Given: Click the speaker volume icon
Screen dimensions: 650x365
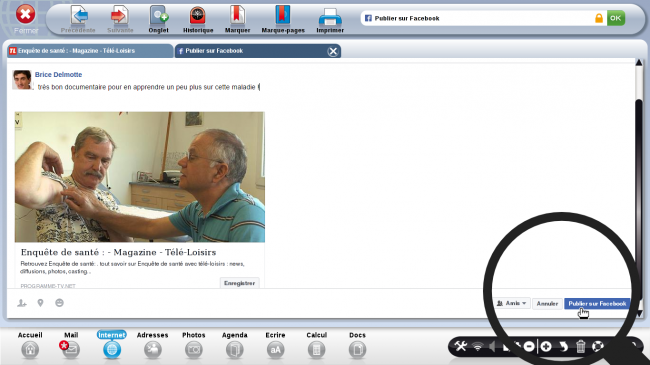Looking at the screenshot, I should 492,346.
